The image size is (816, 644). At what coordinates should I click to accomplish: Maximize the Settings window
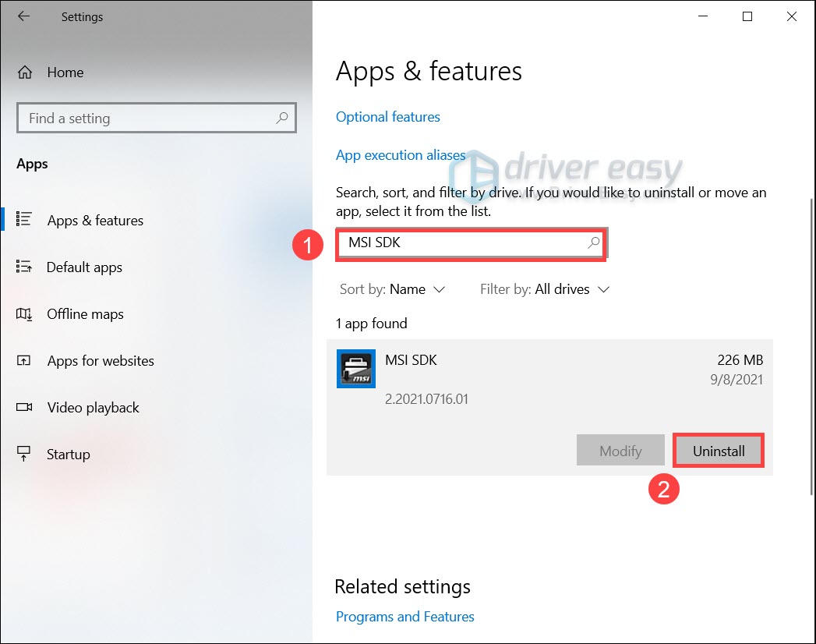click(747, 16)
